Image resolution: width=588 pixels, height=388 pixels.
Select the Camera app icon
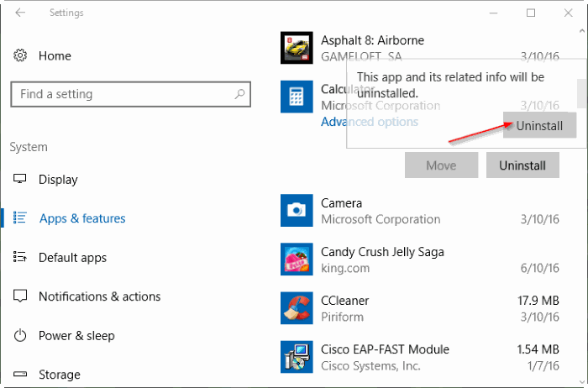[x=297, y=210]
